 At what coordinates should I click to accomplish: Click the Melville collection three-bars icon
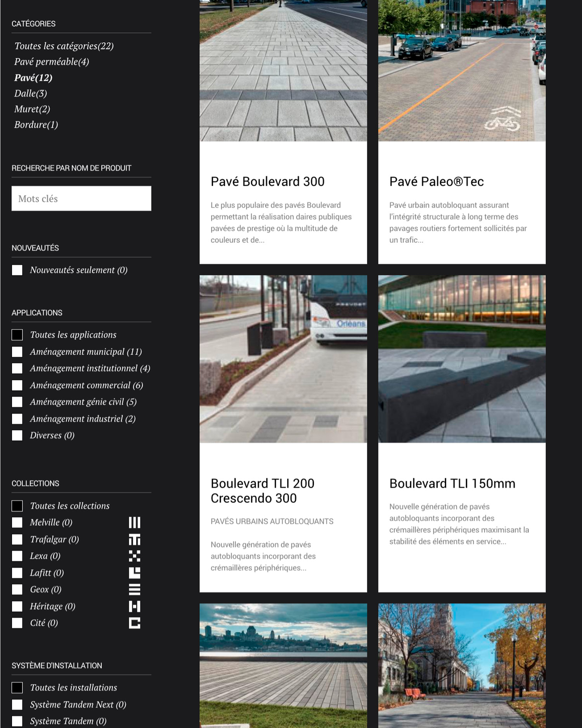tap(135, 522)
